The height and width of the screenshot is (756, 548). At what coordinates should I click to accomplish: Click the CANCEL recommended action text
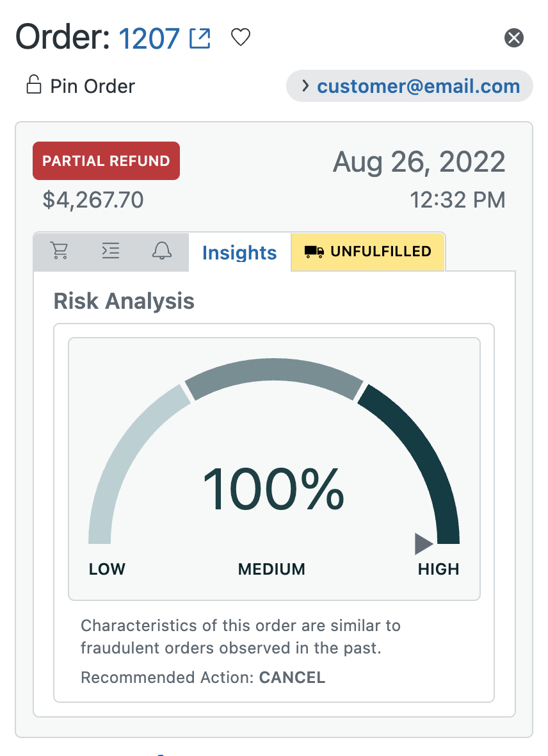click(x=292, y=677)
